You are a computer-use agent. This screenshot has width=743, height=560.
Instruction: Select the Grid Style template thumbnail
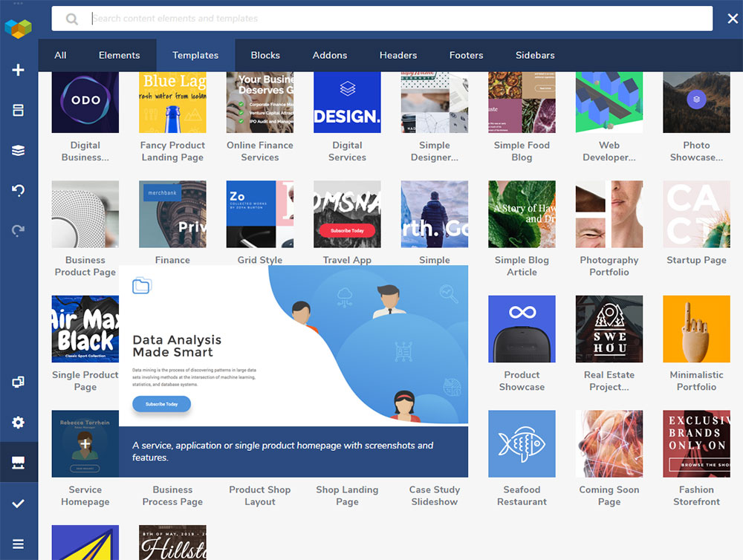pyautogui.click(x=259, y=214)
